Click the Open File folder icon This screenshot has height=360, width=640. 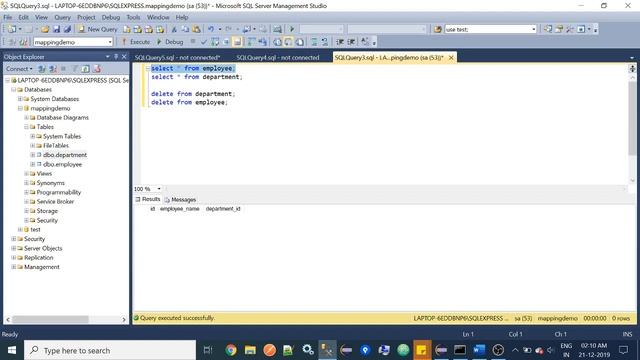(45, 29)
